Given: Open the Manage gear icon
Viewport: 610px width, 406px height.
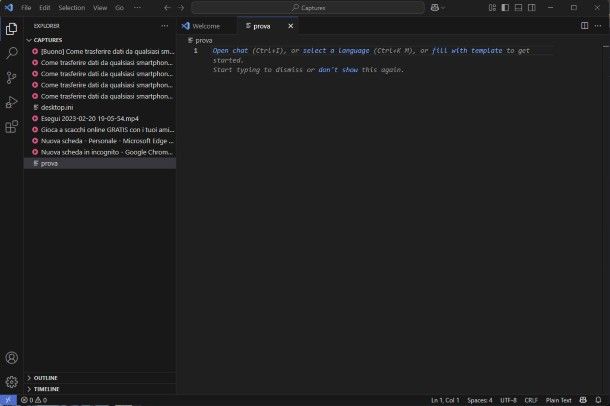Looking at the screenshot, I should click(x=12, y=381).
